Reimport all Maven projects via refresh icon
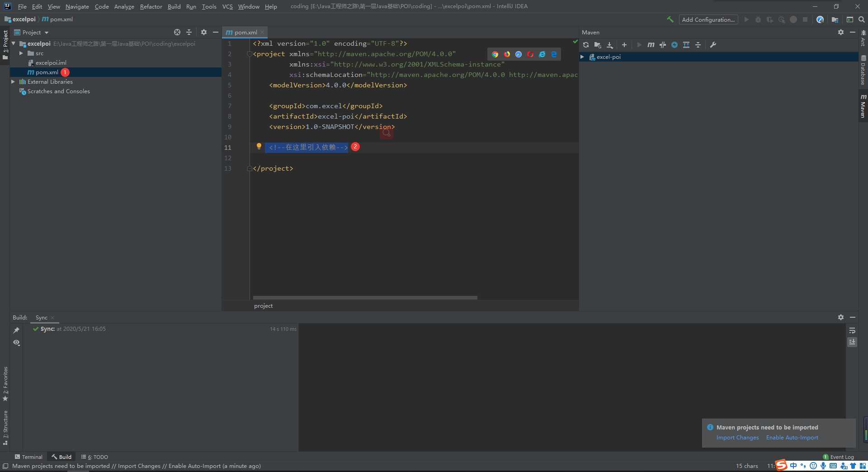Image resolution: width=868 pixels, height=472 pixels. click(x=586, y=45)
